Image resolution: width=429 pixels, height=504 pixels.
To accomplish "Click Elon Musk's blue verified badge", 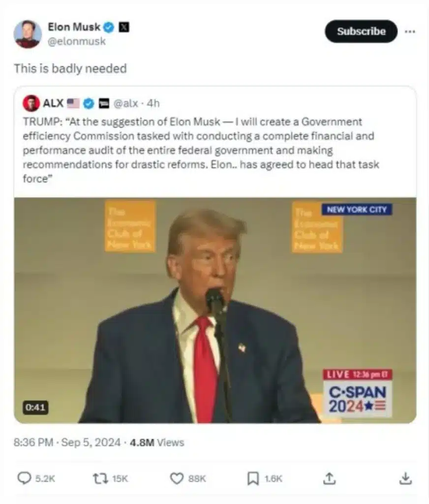I will point(109,28).
